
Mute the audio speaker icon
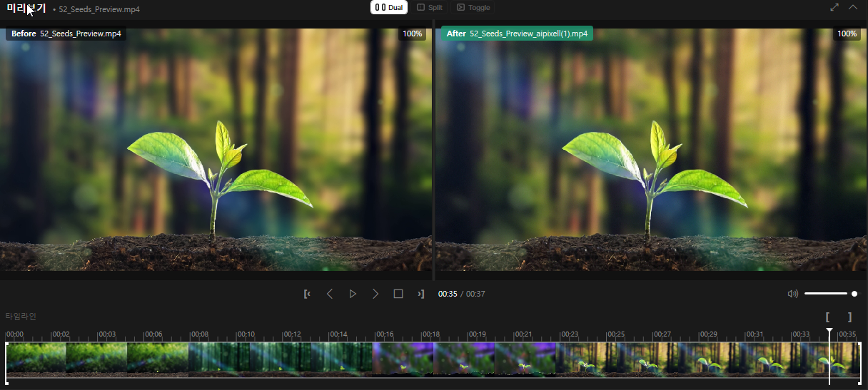tap(793, 294)
